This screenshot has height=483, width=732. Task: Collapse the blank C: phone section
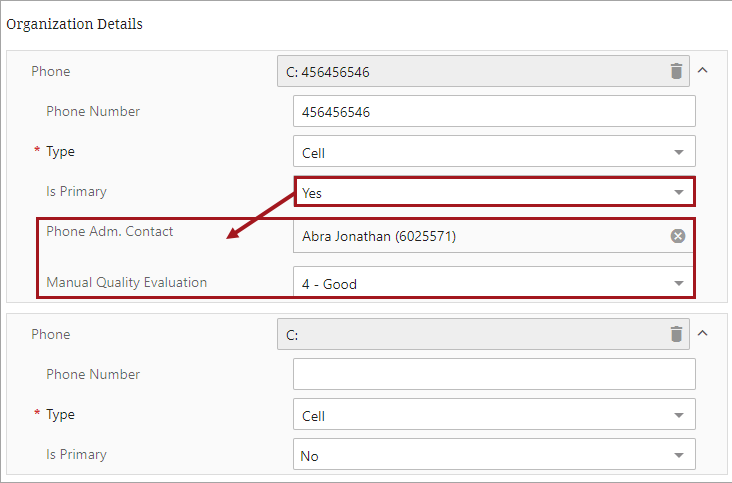point(702,334)
